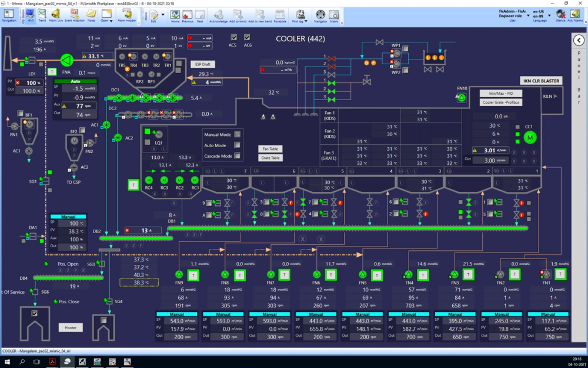Uncheck the Manual Mode checkbox

click(x=238, y=134)
